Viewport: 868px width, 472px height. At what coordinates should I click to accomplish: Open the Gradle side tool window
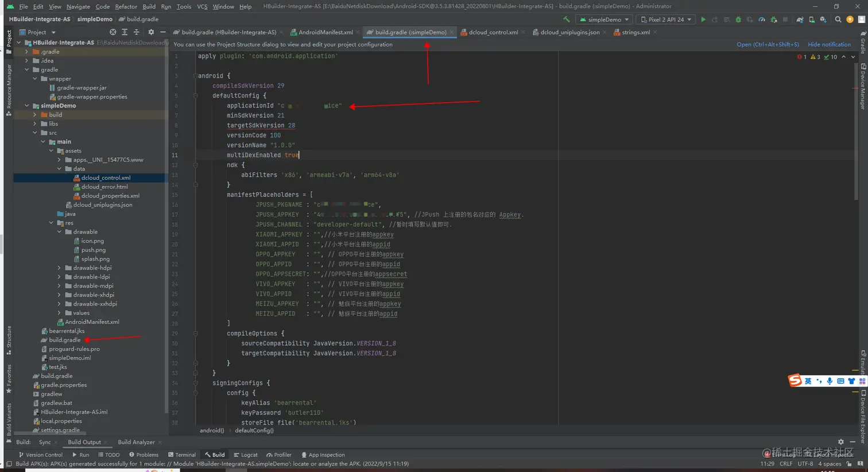863,41
